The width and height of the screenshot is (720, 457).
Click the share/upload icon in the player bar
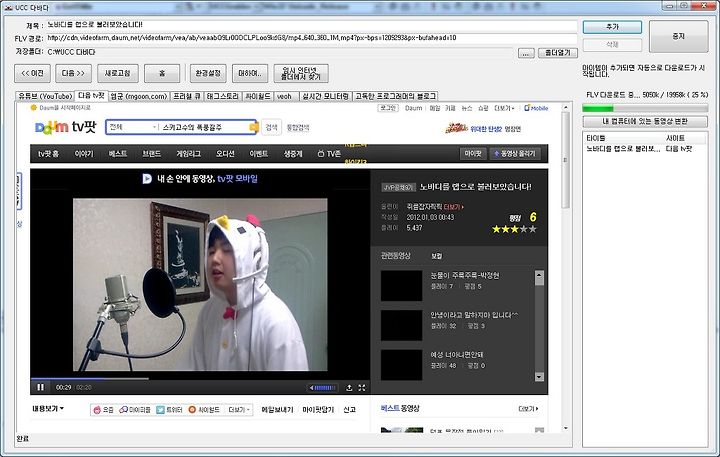pyautogui.click(x=349, y=388)
